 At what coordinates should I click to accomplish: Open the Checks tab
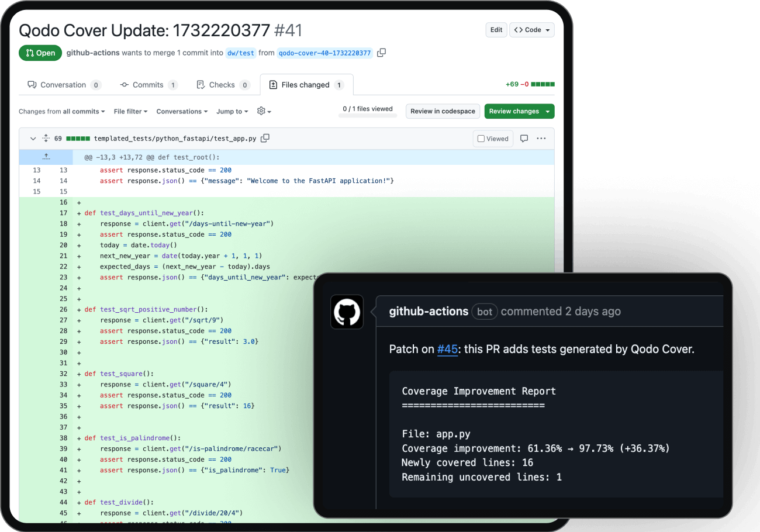[223, 85]
